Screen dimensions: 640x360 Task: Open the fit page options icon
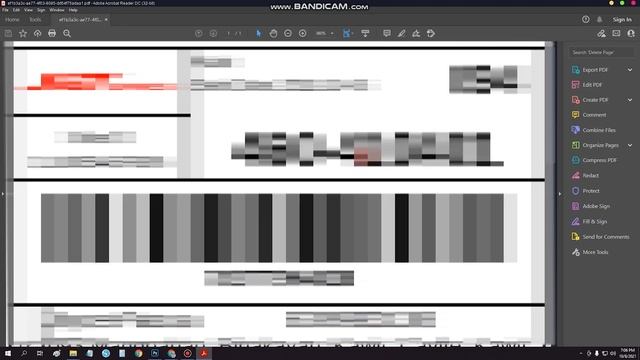tap(347, 33)
